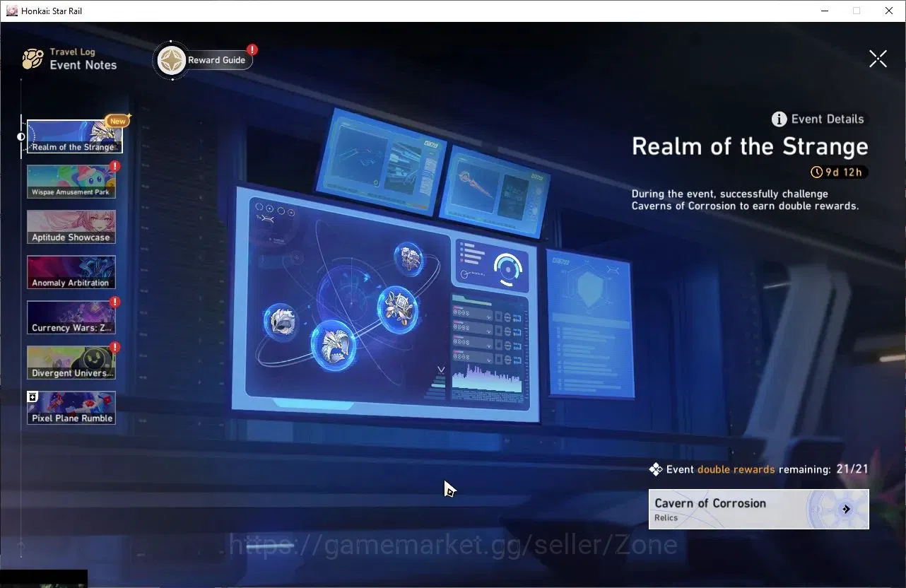Click the event list timeline marker
Viewport: 906px width, 588px height.
pos(21,136)
